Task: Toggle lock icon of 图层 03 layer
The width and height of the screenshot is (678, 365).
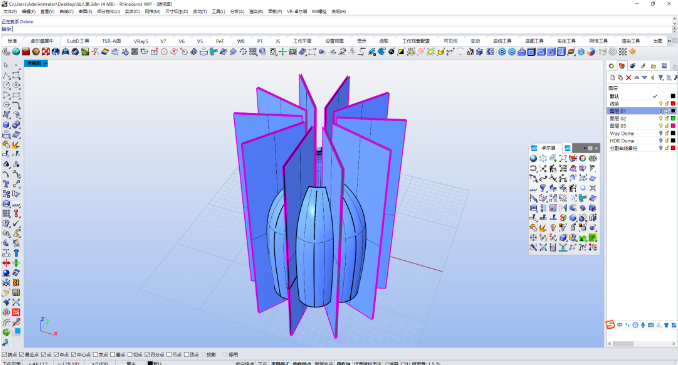Action: coord(667,126)
